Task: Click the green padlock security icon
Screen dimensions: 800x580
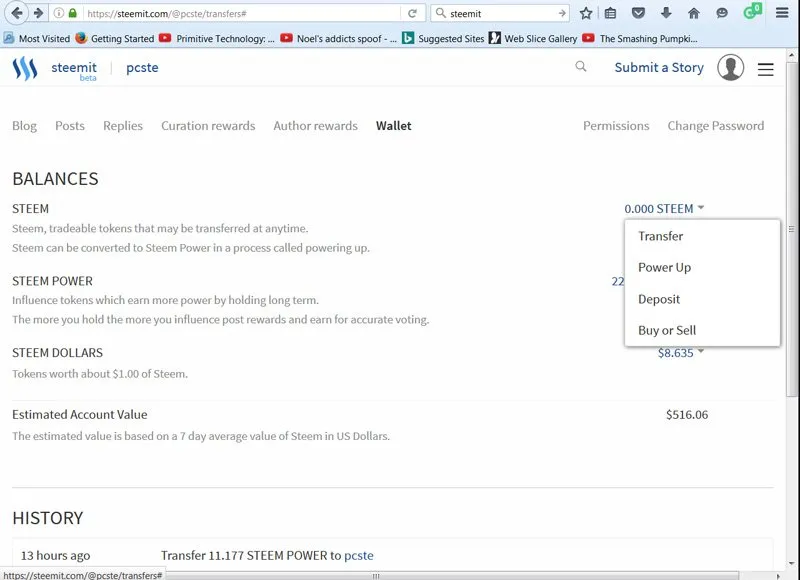Action: 72,13
